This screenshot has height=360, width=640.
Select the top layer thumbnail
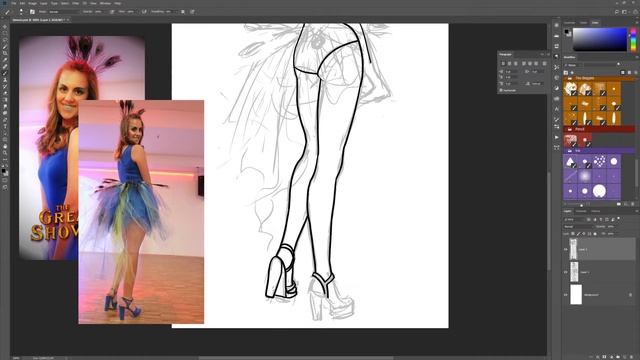pos(573,249)
